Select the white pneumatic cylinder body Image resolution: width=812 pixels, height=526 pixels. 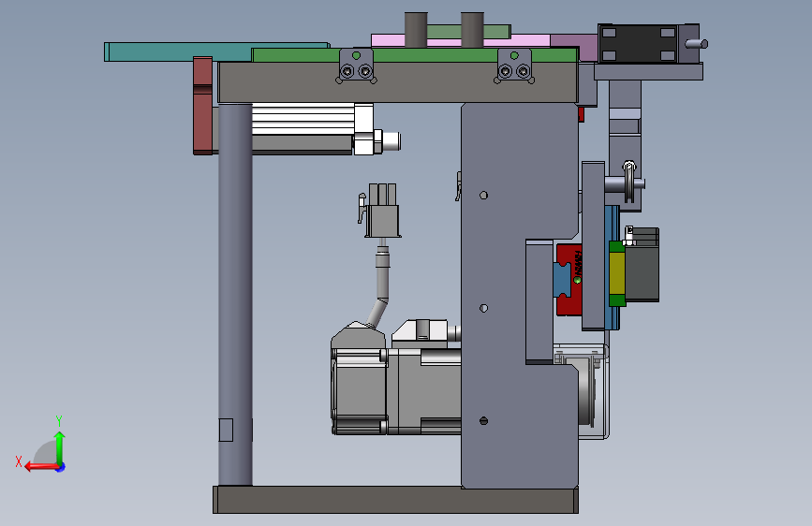(x=303, y=119)
